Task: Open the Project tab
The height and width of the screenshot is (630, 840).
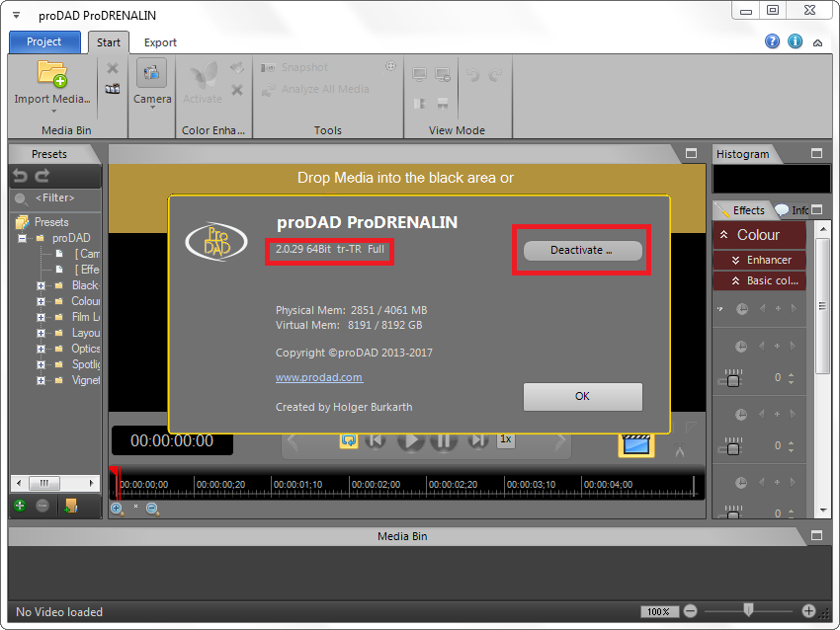Action: 44,41
